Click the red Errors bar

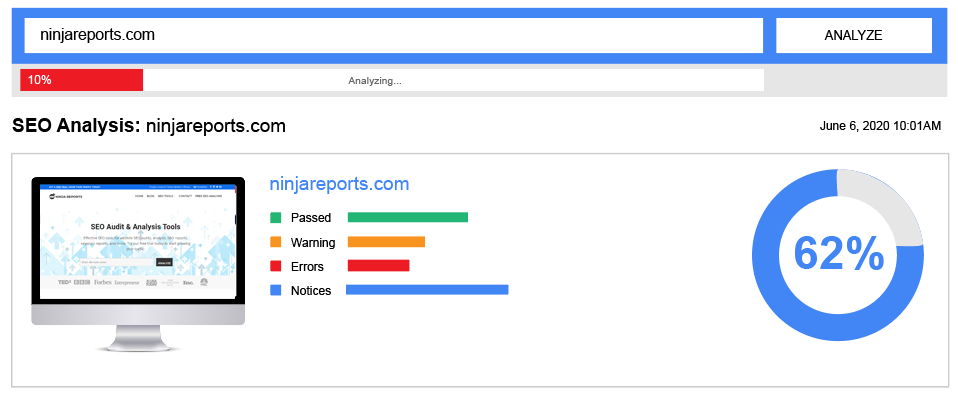(378, 266)
